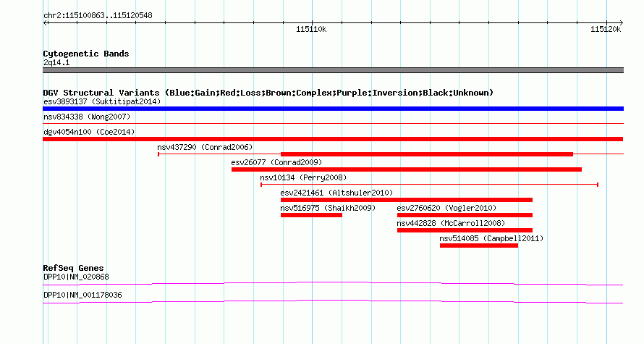Select the thick red dgv4054n100 loss bar
644x344 pixels.
333,139
